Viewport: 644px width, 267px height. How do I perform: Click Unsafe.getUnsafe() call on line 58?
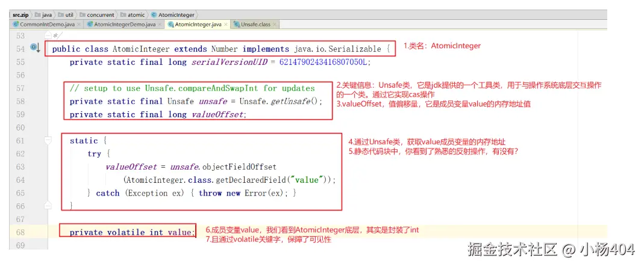[281, 101]
